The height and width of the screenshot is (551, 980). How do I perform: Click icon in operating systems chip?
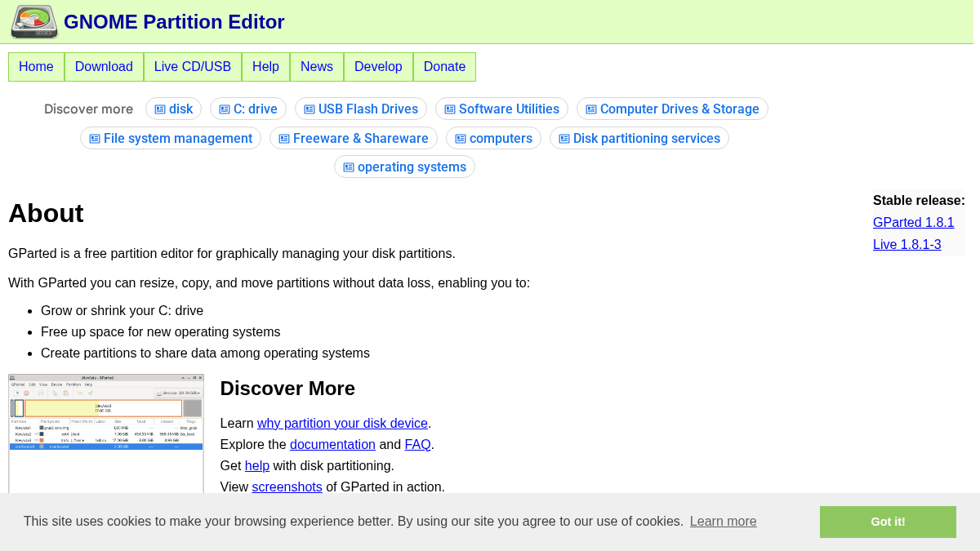pyautogui.click(x=349, y=167)
